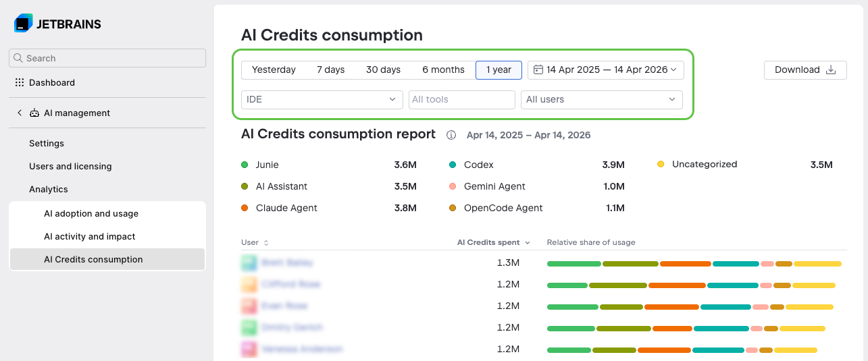868x361 pixels.
Task: Click the calendar icon in date range
Action: coord(538,70)
